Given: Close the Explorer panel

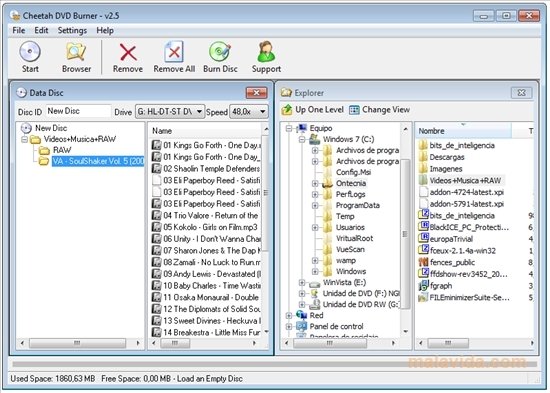Looking at the screenshot, I should [x=521, y=93].
